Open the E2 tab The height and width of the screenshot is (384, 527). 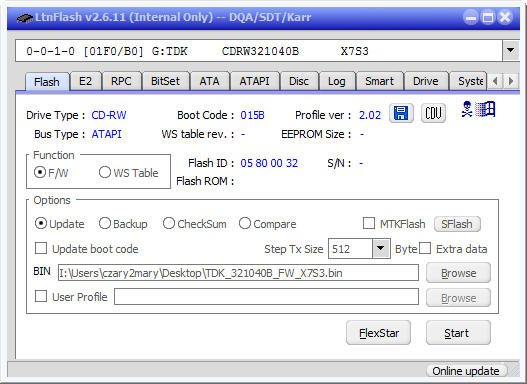pos(85,81)
